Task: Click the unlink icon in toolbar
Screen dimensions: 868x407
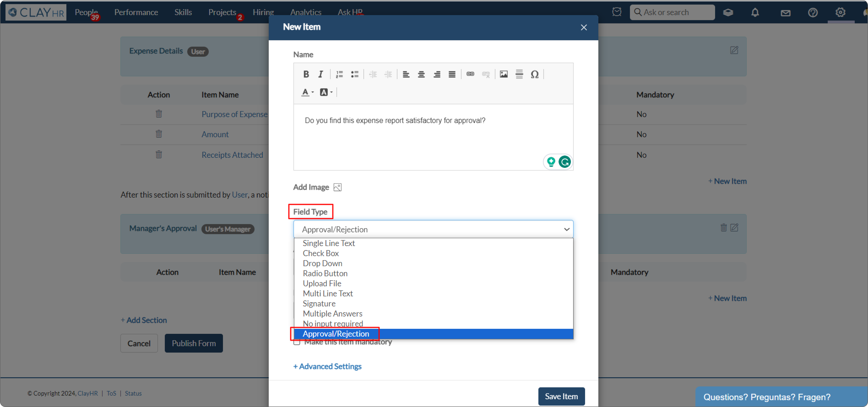Action: [x=486, y=74]
